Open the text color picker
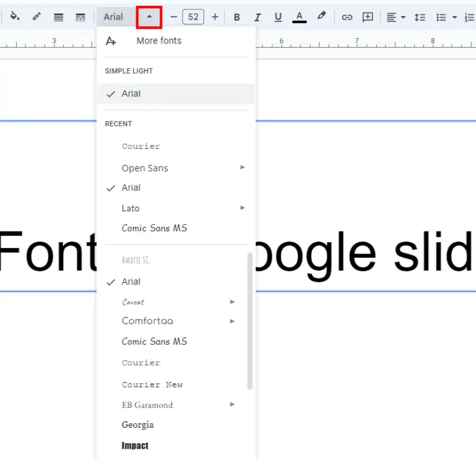 [299, 17]
